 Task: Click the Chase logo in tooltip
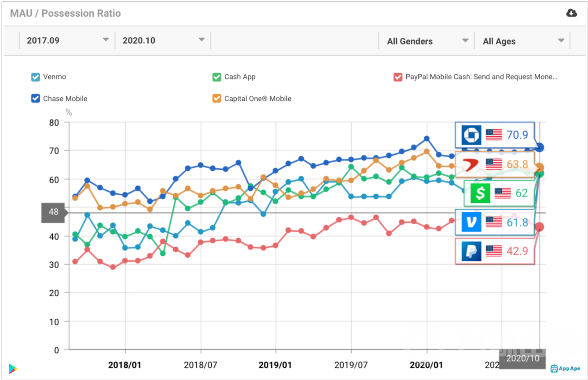pos(471,135)
